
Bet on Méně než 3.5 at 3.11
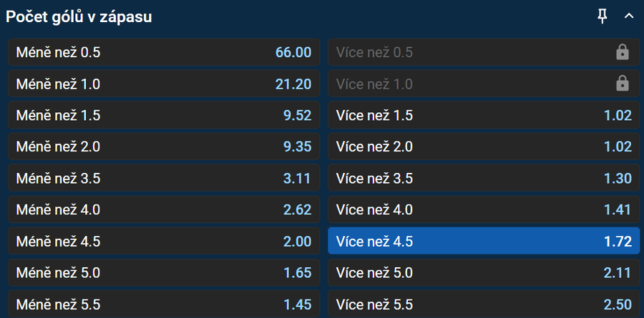click(164, 179)
